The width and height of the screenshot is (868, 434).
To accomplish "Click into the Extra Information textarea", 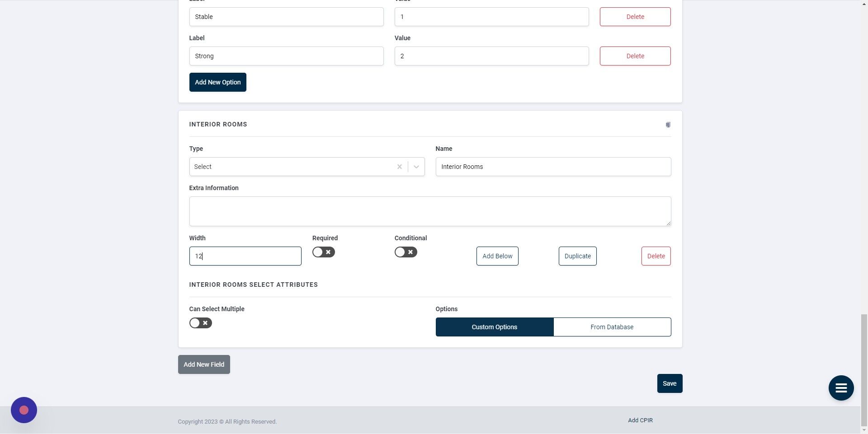I will pyautogui.click(x=430, y=211).
